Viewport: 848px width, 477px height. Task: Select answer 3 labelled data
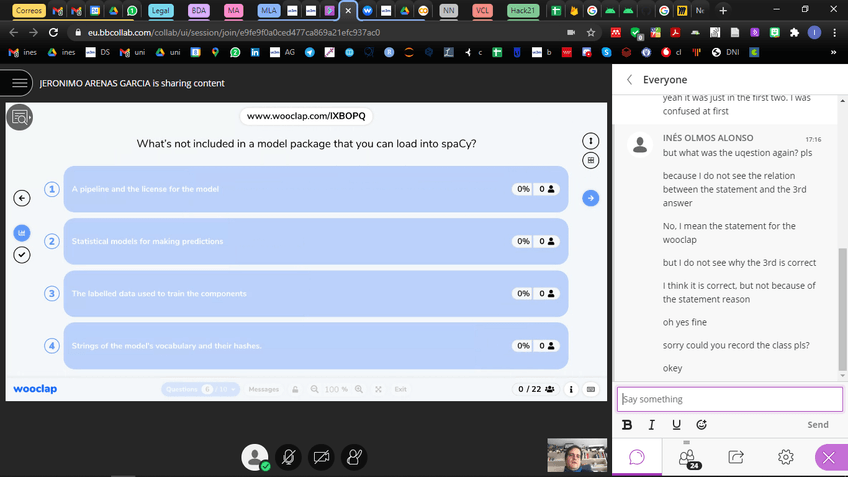click(x=316, y=294)
